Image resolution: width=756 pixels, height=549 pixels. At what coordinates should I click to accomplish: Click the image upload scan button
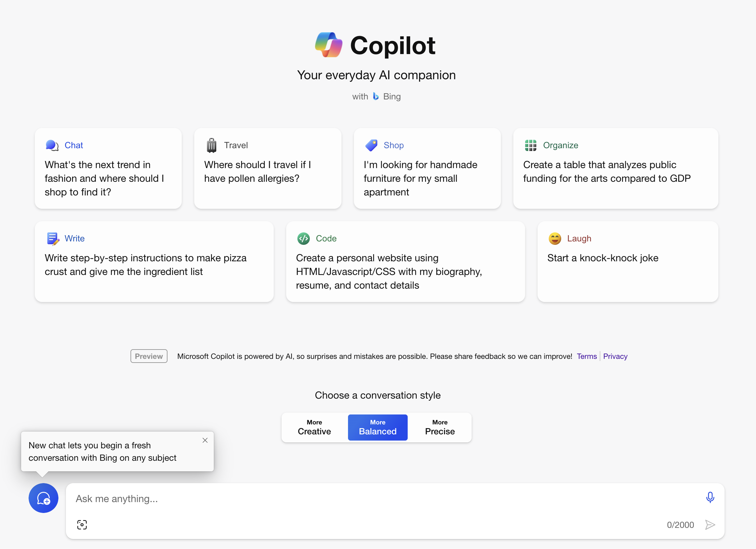pos(82,524)
